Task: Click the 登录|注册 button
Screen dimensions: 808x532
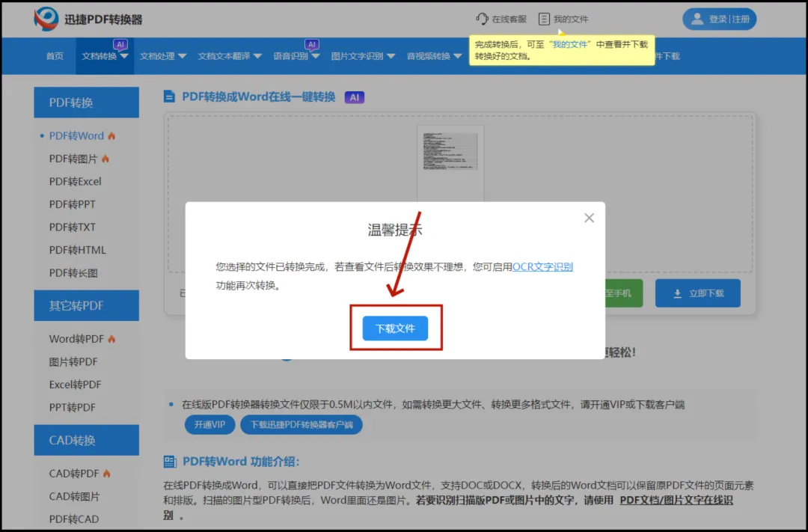Action: click(720, 19)
